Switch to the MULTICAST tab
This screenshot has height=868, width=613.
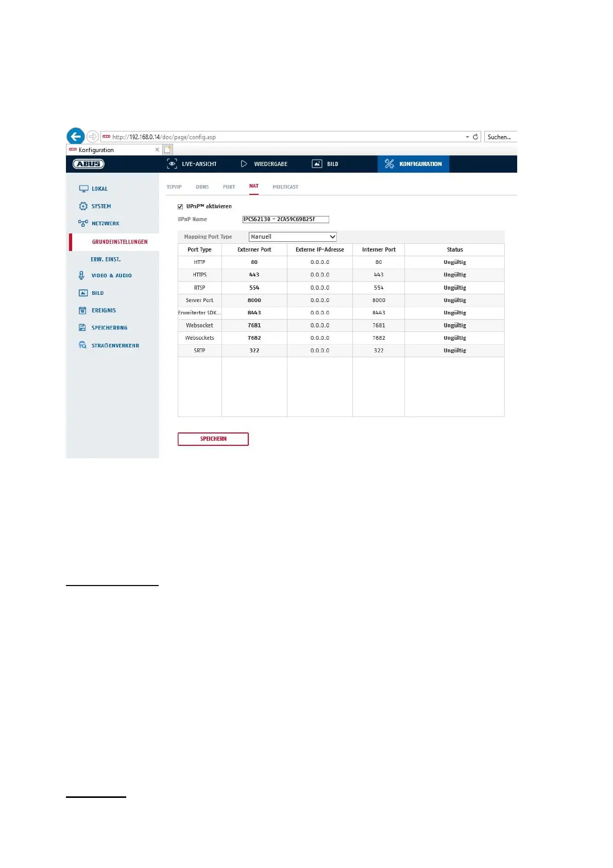pyautogui.click(x=285, y=187)
